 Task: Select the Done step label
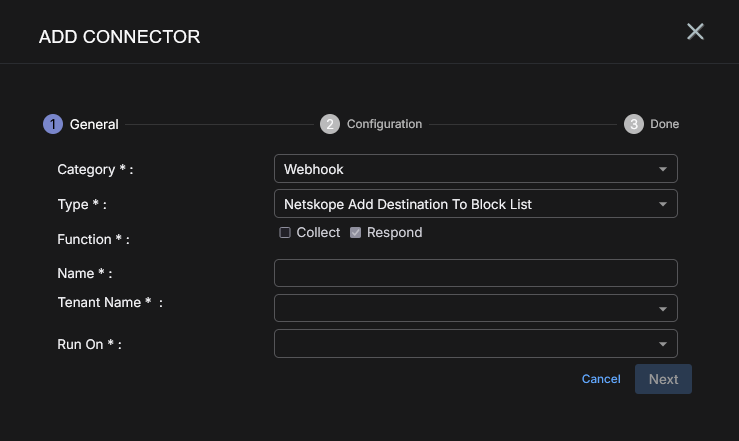(x=664, y=125)
